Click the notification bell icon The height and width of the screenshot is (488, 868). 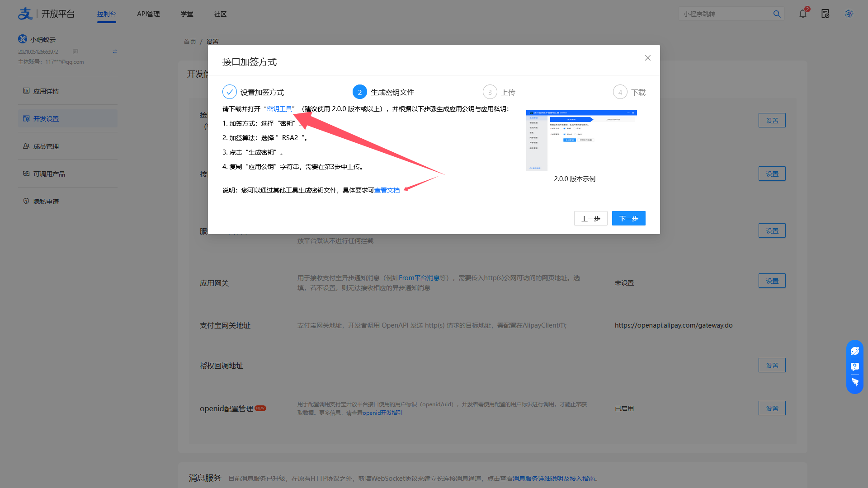pos(802,14)
